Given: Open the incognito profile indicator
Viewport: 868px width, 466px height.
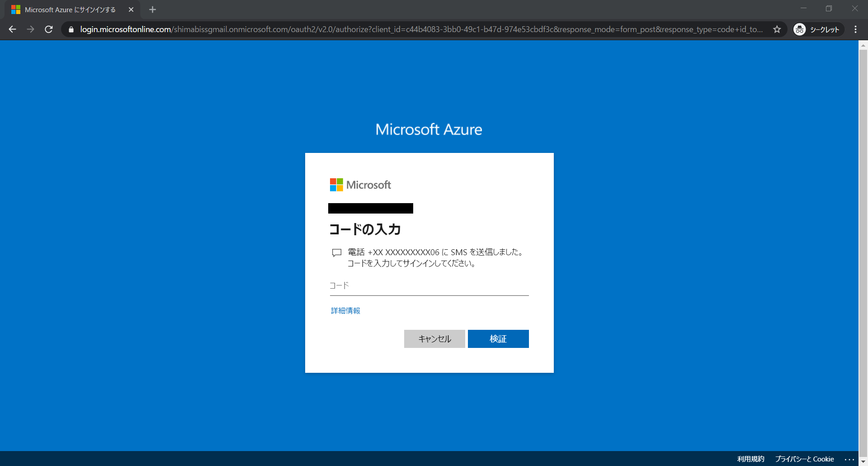Looking at the screenshot, I should [818, 29].
